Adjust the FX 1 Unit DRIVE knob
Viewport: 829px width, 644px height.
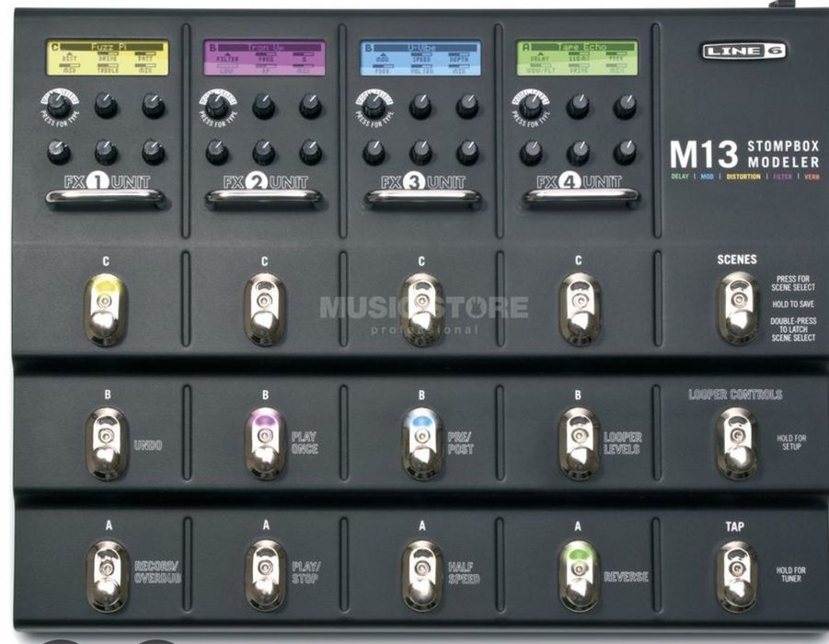[106, 106]
